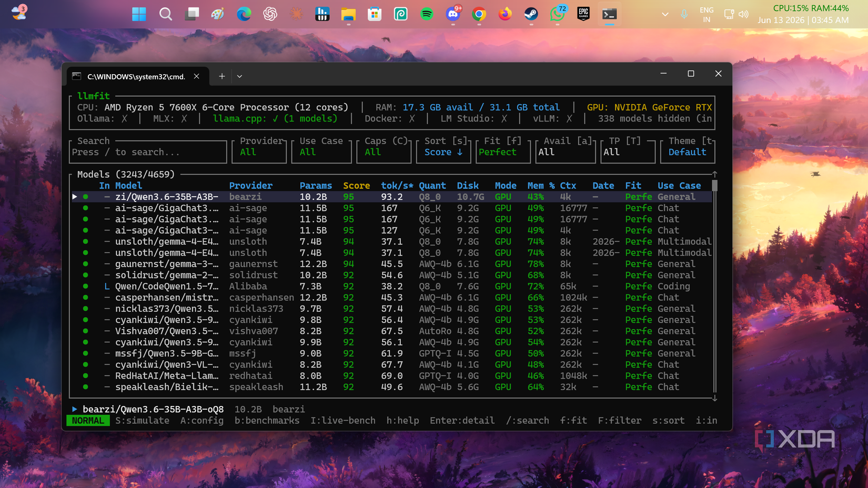This screenshot has height=488, width=868.
Task: Open the ChatGPT app icon
Action: (x=270, y=14)
